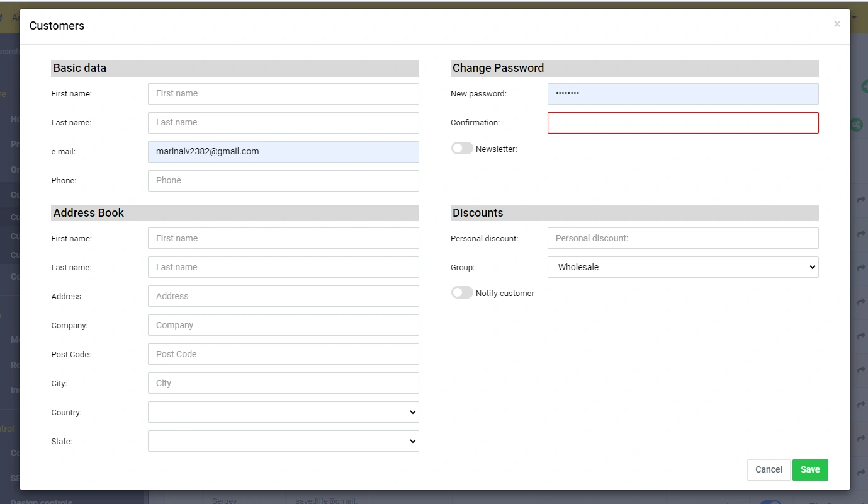
Task: Click the Personal discount input field
Action: coord(683,238)
